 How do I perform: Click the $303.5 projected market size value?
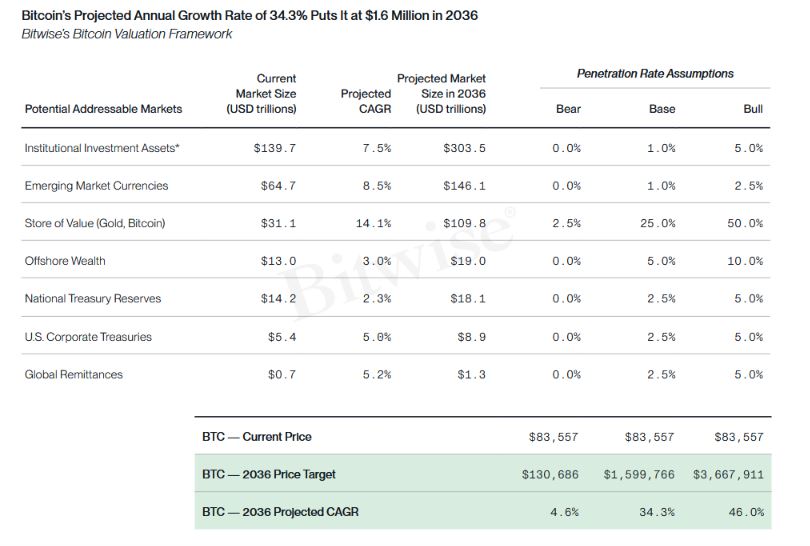(x=464, y=148)
